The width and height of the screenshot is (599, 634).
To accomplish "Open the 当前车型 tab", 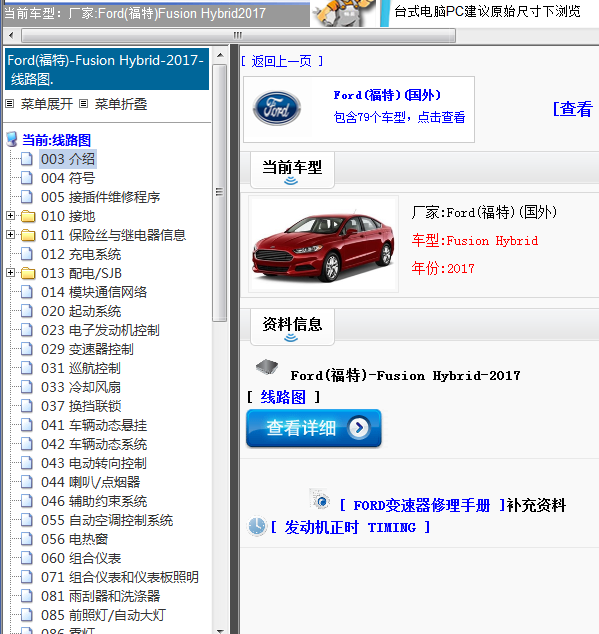I will click(x=292, y=170).
